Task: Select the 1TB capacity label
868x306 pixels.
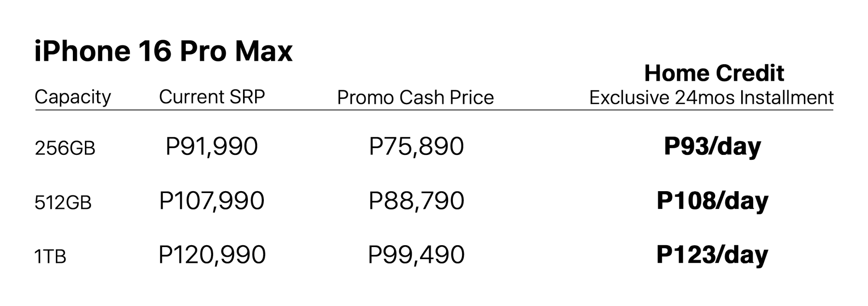Action: point(50,257)
